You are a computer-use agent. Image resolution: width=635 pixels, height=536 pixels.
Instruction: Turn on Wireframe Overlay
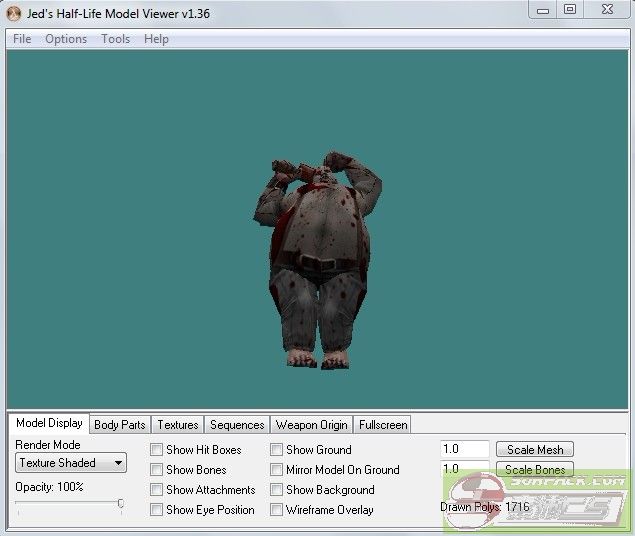(276, 510)
